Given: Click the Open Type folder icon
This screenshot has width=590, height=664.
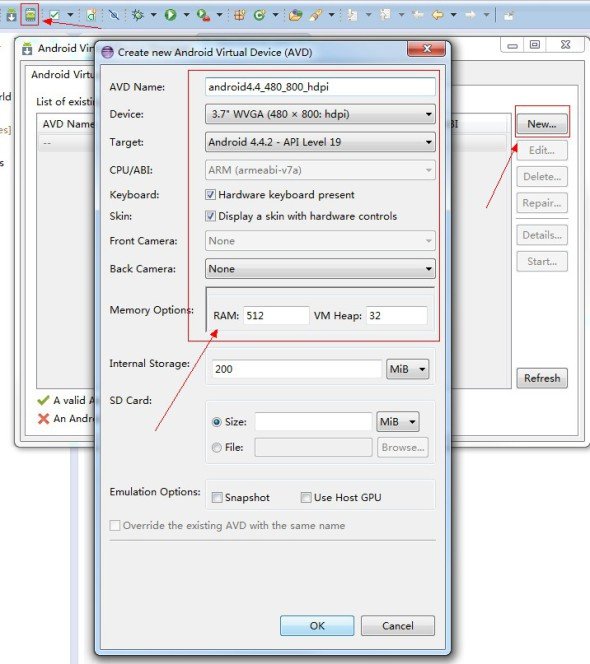Looking at the screenshot, I should 295,15.
